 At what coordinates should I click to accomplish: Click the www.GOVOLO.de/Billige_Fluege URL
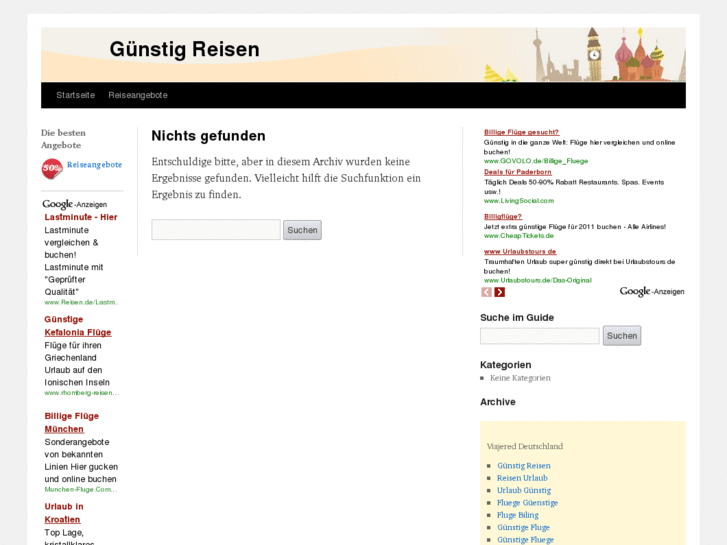[536, 161]
